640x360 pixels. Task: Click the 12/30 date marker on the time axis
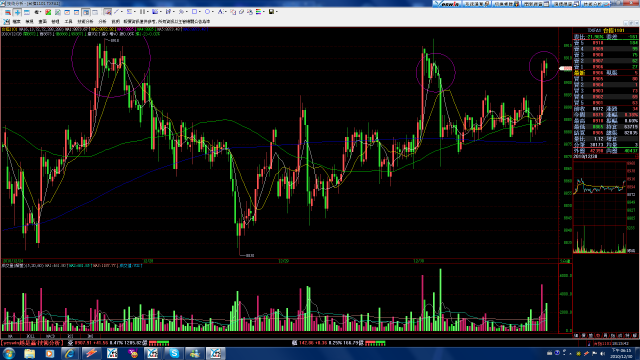point(418,261)
